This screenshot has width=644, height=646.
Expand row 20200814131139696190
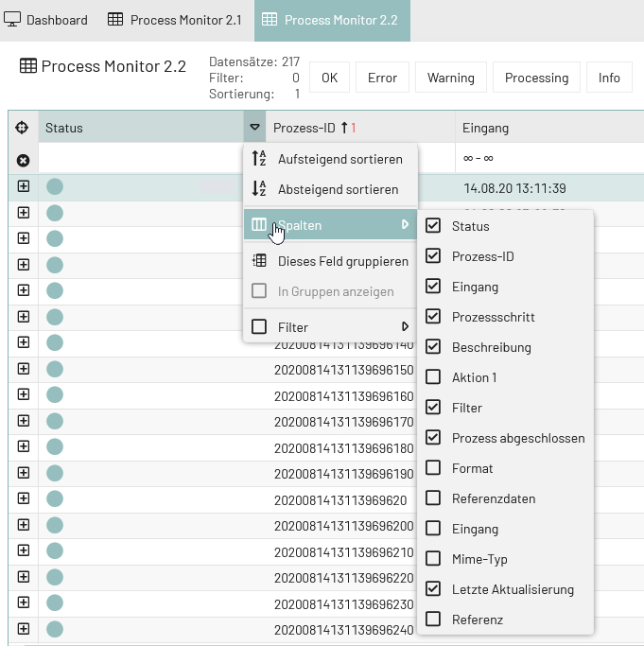24,473
